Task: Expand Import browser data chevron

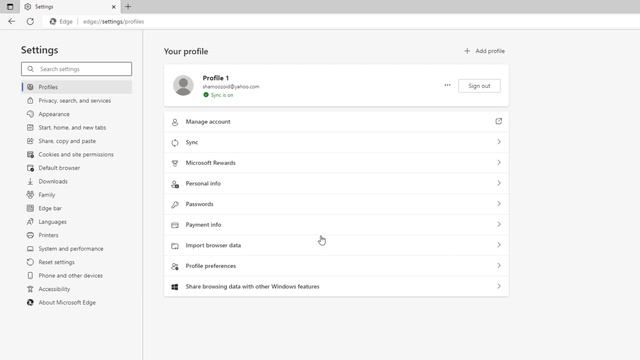Action: coord(499,245)
